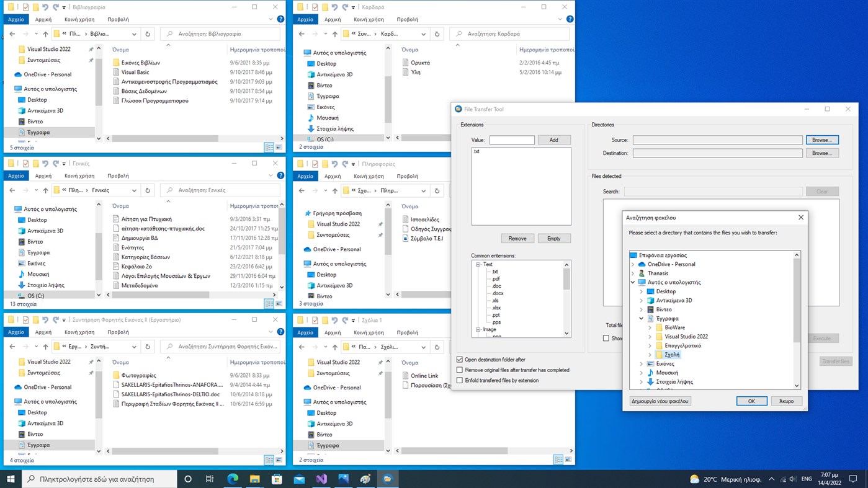Switch Βιβλιογραφία window to large icons view
868x488 pixels.
279,148
